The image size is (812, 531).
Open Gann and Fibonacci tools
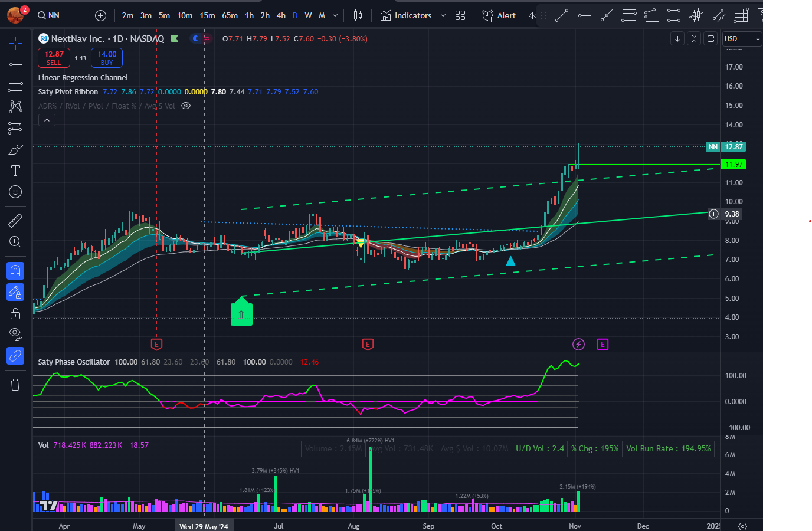click(15, 85)
